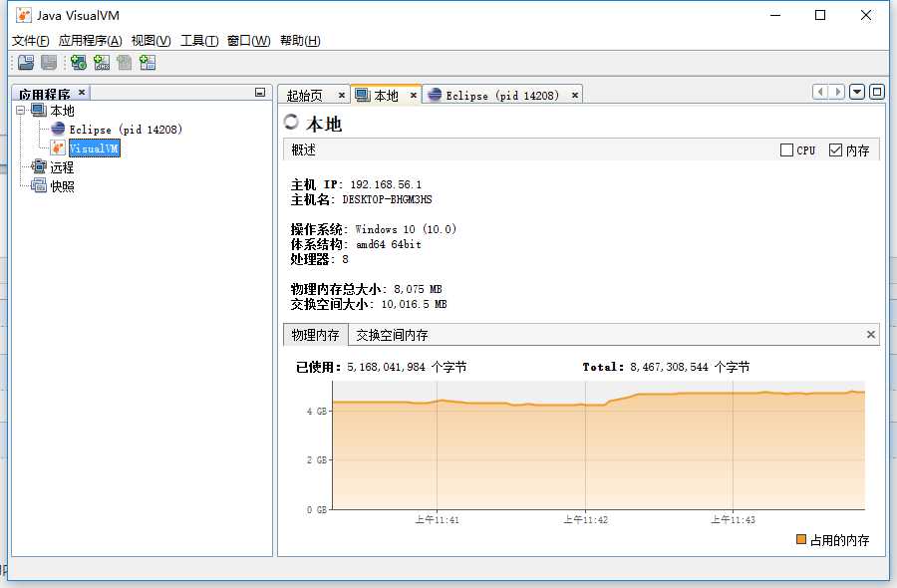Click the 上午11:42 time axis label
The height and width of the screenshot is (588, 897).
(585, 519)
